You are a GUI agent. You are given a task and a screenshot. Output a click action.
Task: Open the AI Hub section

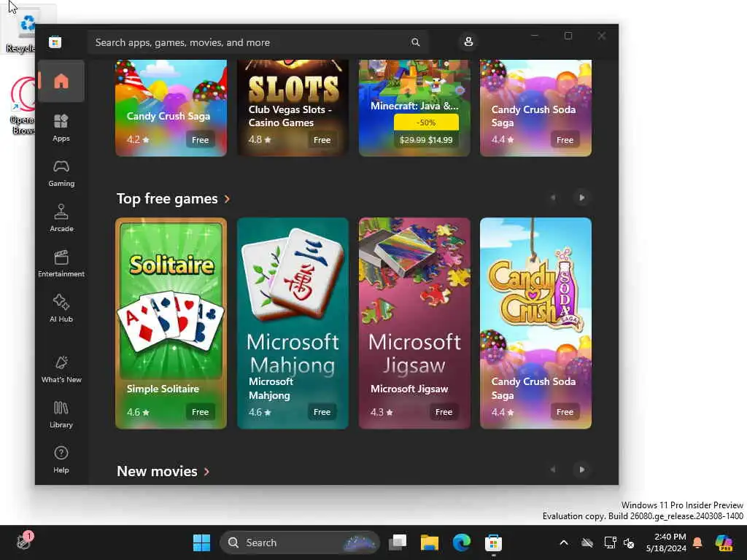61,308
